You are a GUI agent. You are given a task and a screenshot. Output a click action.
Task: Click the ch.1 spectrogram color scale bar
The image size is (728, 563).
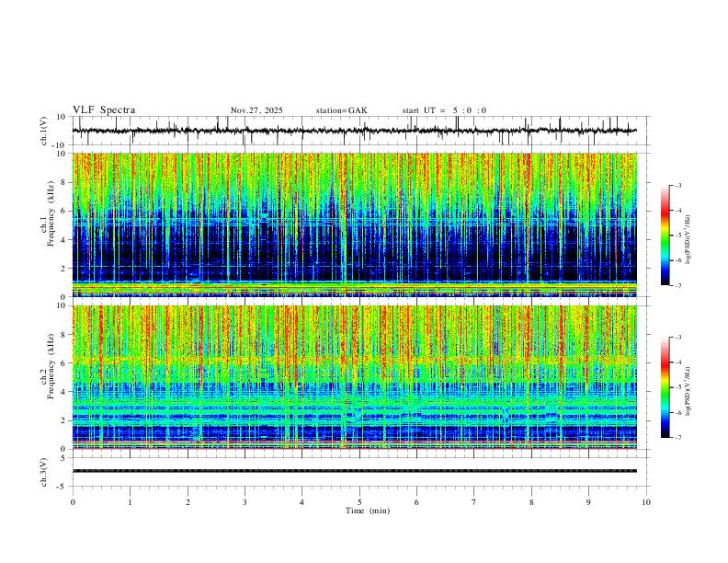pyautogui.click(x=665, y=235)
